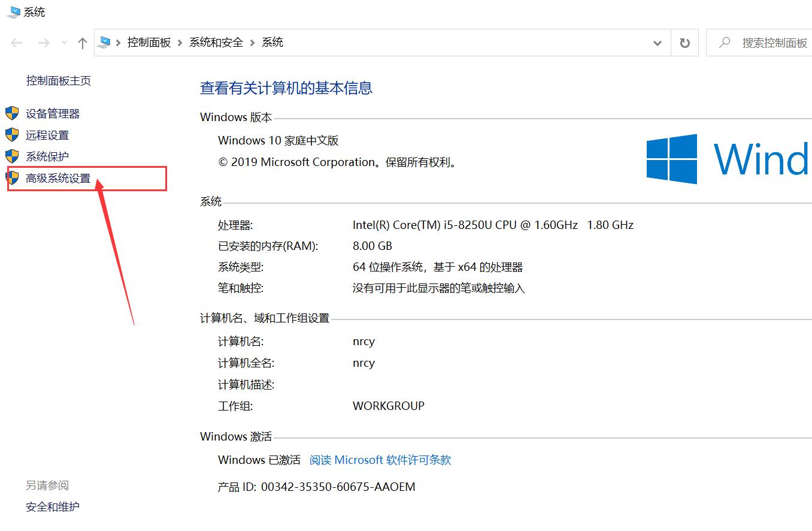Viewport: 812px width, 531px height.
Task: Click product ID 00342-35350-60675-AAOEM
Action: [x=338, y=487]
